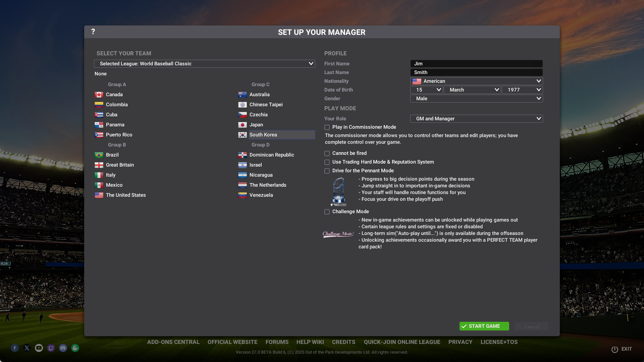Open the Facebook social icon
Screen dimensions: 644x362
point(15,348)
